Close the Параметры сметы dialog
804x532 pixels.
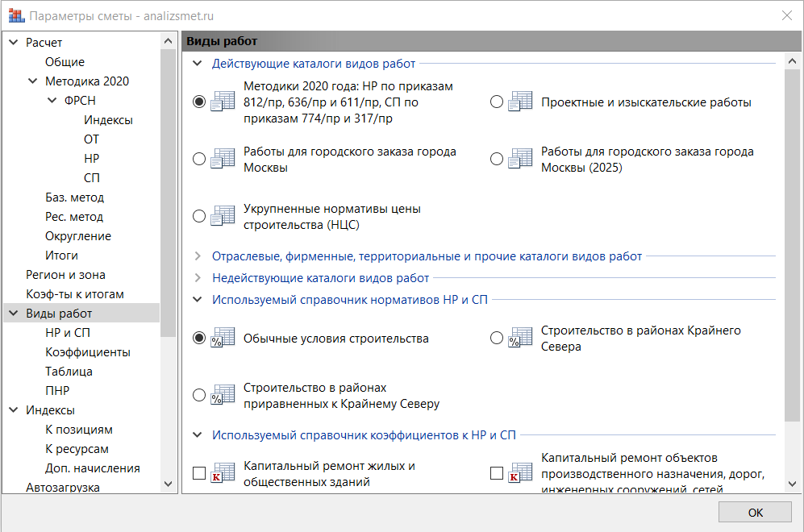pos(787,16)
